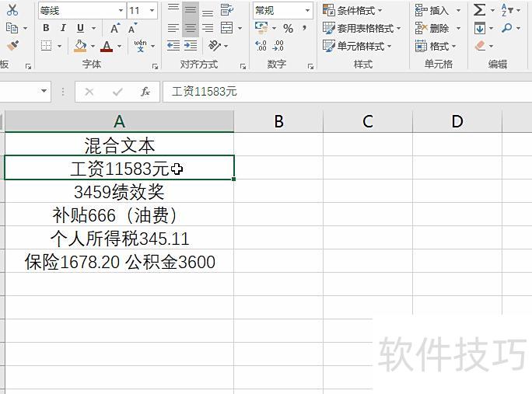Viewport: 532px width, 394px height.
Task: Open font color dropdown arrow
Action: (x=119, y=46)
